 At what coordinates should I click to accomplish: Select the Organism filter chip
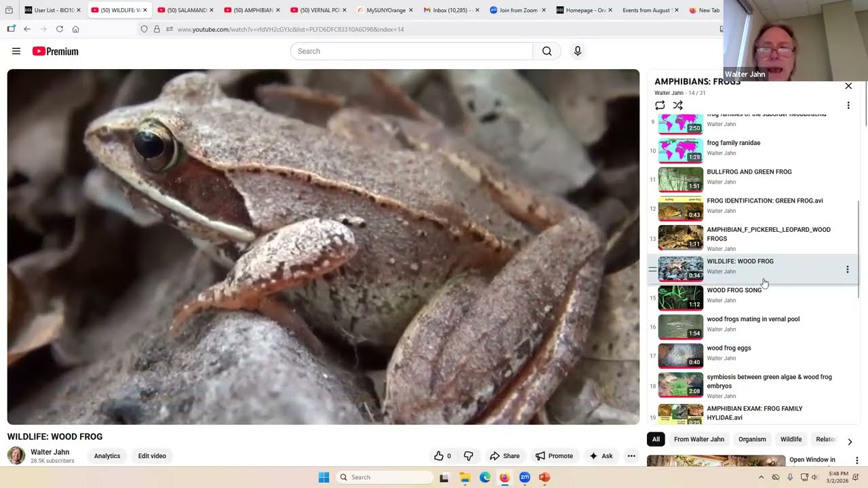click(752, 439)
